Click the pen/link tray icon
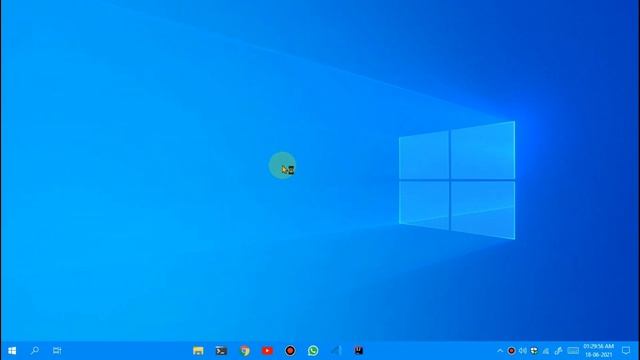 click(x=558, y=351)
